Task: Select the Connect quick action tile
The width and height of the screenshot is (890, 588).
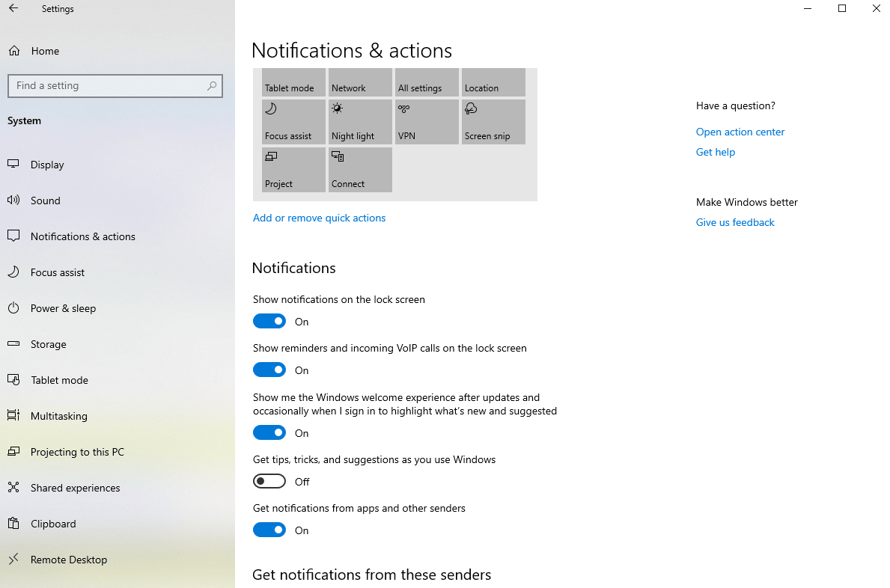Action: [360, 170]
